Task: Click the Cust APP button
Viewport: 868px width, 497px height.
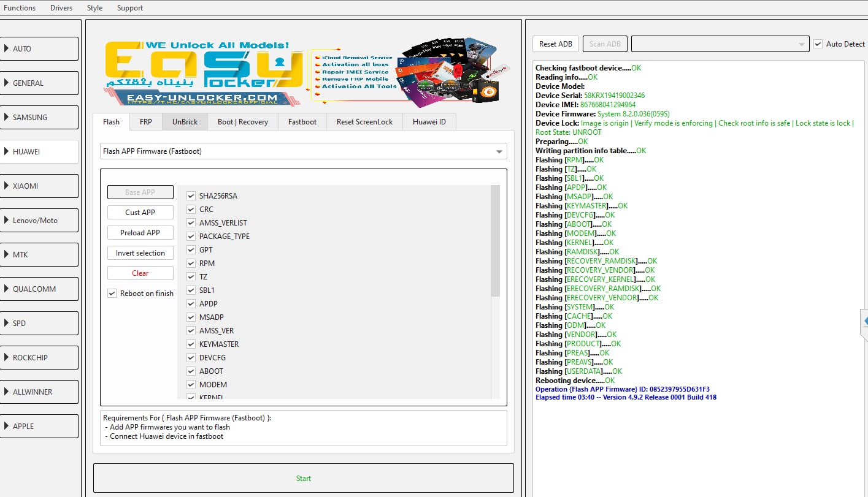Action: point(140,212)
